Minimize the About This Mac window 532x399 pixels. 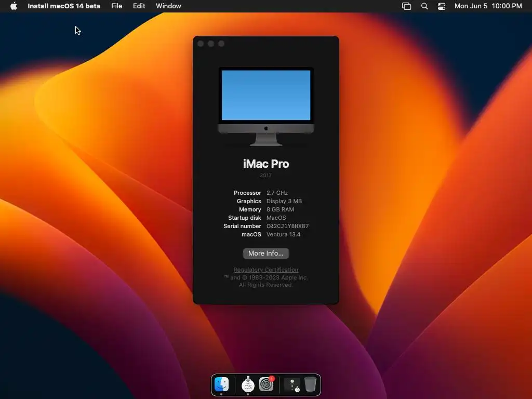click(x=211, y=44)
